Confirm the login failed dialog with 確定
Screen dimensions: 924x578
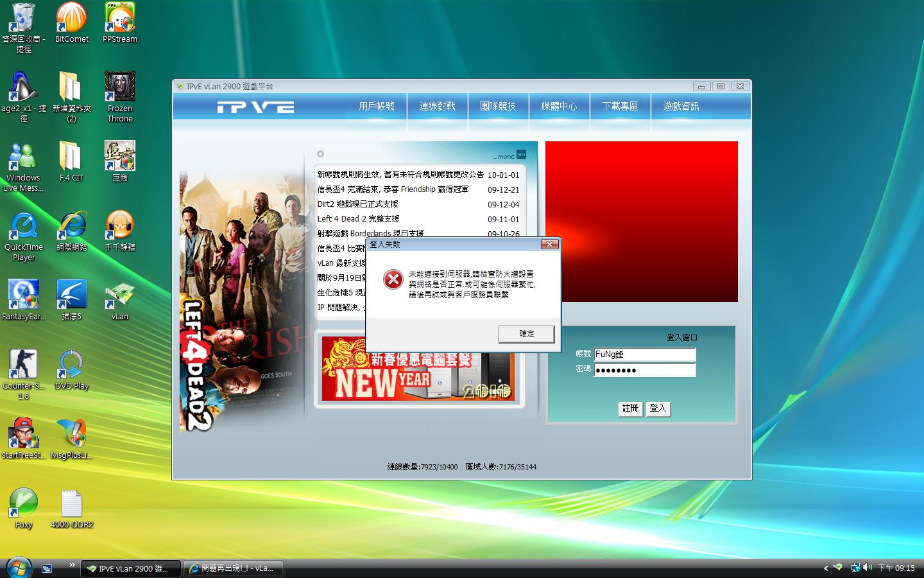tap(527, 334)
